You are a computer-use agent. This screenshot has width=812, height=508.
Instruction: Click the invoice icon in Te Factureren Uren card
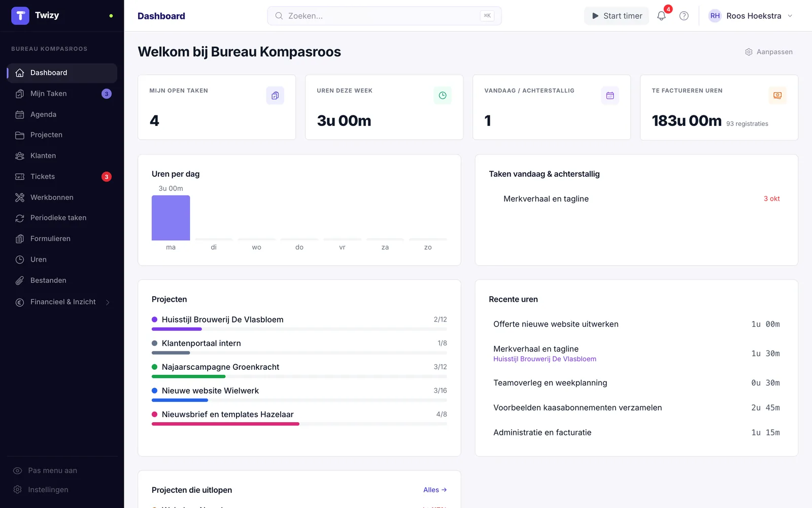point(777,96)
